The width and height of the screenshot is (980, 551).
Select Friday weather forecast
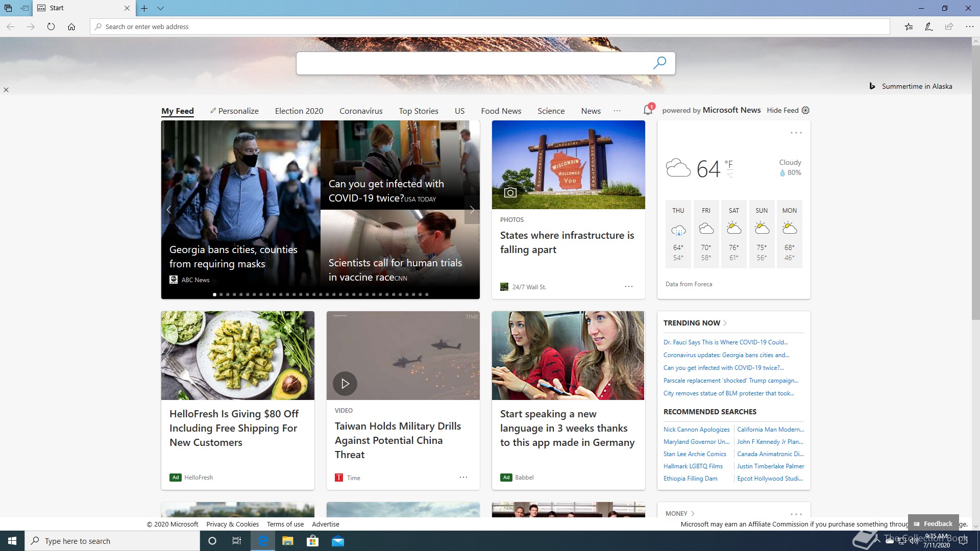[x=706, y=234]
